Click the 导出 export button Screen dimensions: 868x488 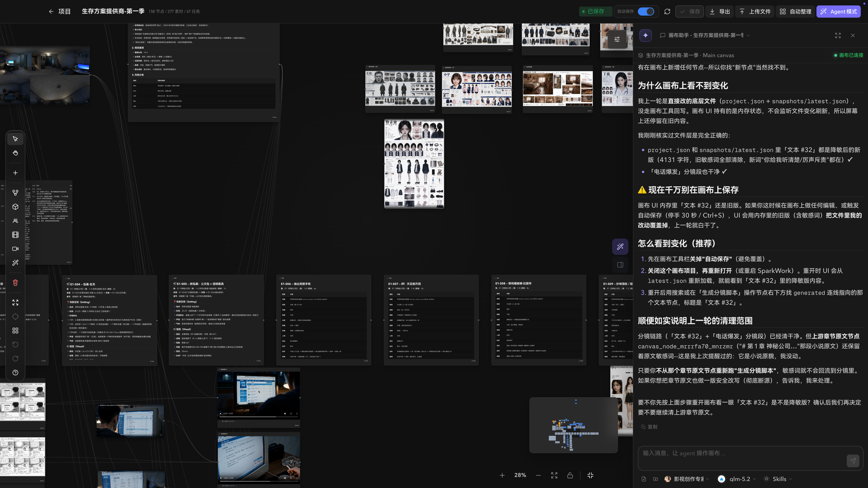[x=719, y=12]
